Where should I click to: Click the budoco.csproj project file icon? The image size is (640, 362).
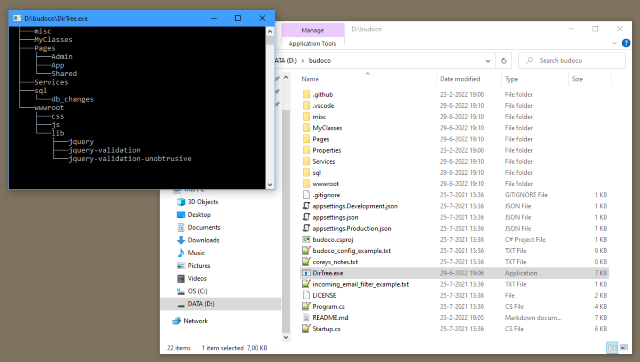(306, 239)
